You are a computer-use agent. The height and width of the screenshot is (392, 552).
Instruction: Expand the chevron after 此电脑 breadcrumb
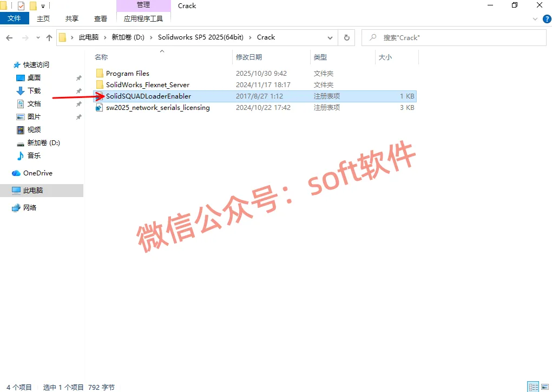[x=105, y=38]
